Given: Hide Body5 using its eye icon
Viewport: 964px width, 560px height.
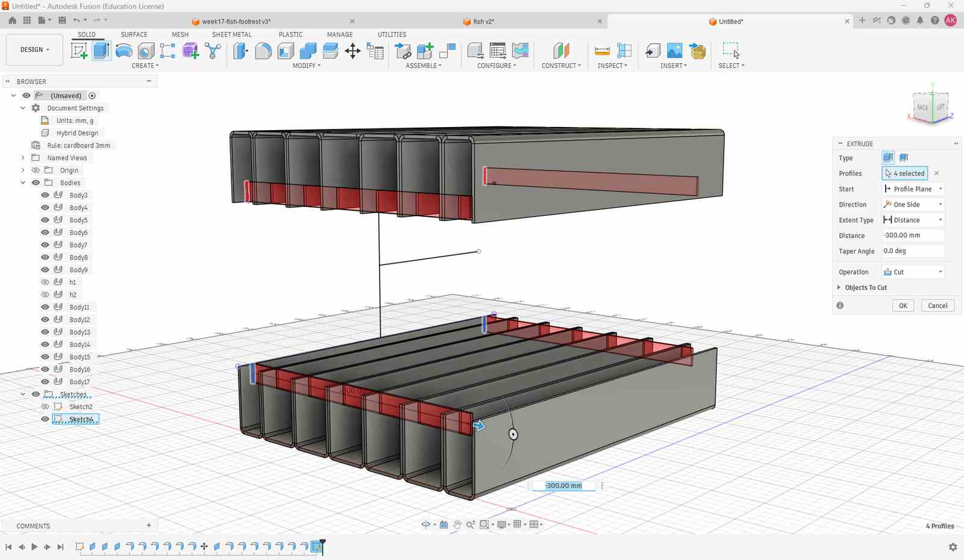Looking at the screenshot, I should click(x=45, y=220).
